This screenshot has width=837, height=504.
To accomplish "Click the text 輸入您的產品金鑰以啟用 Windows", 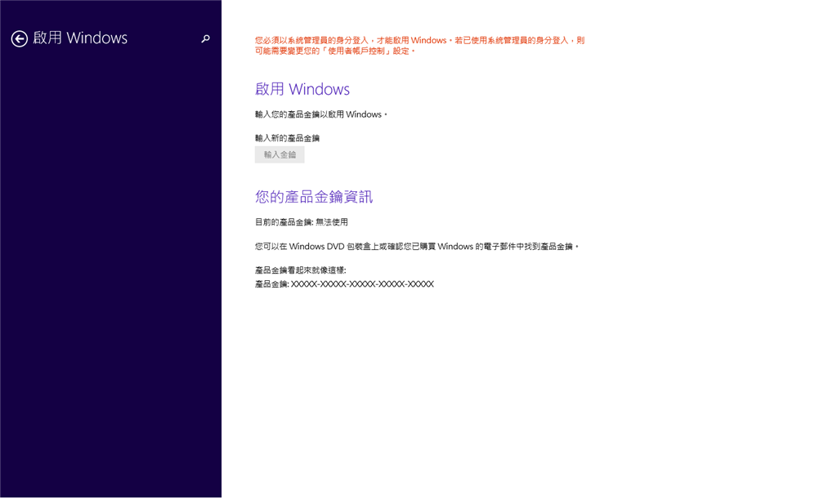I will (320, 114).
